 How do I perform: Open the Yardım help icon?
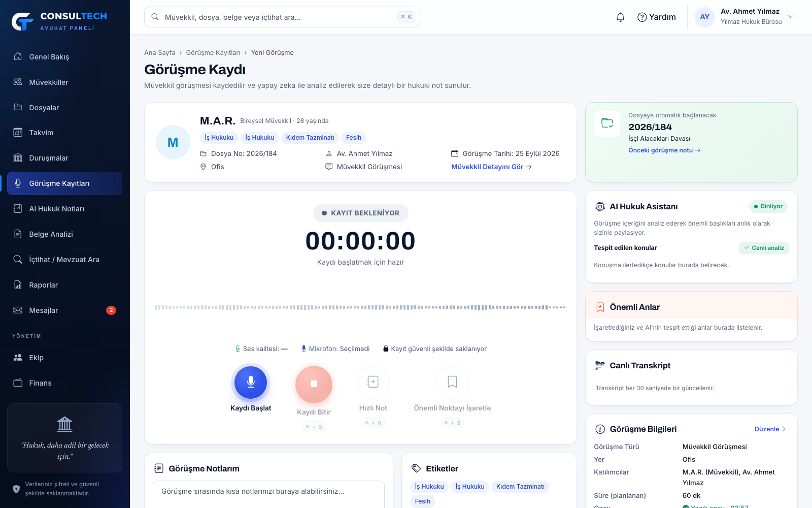click(x=642, y=17)
